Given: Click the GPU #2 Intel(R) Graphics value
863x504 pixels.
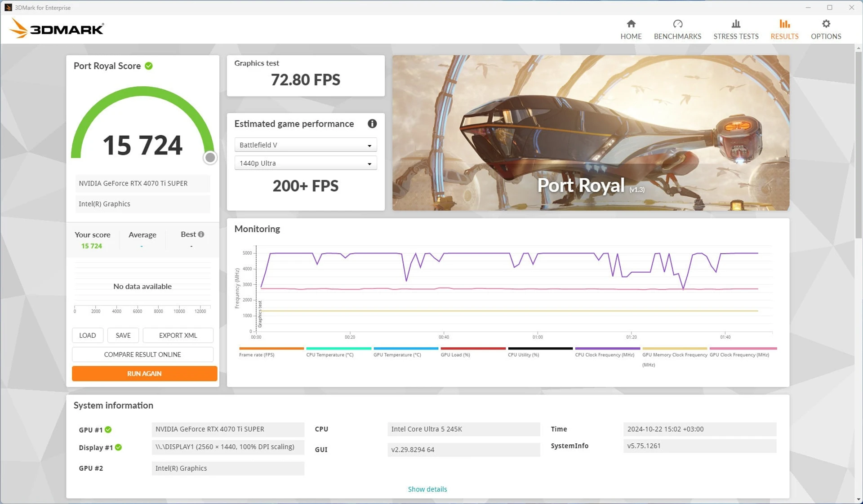Looking at the screenshot, I should coord(228,468).
